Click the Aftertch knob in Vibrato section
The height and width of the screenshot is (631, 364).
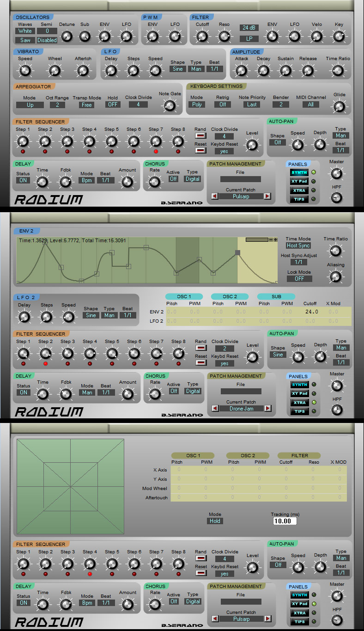[83, 71]
